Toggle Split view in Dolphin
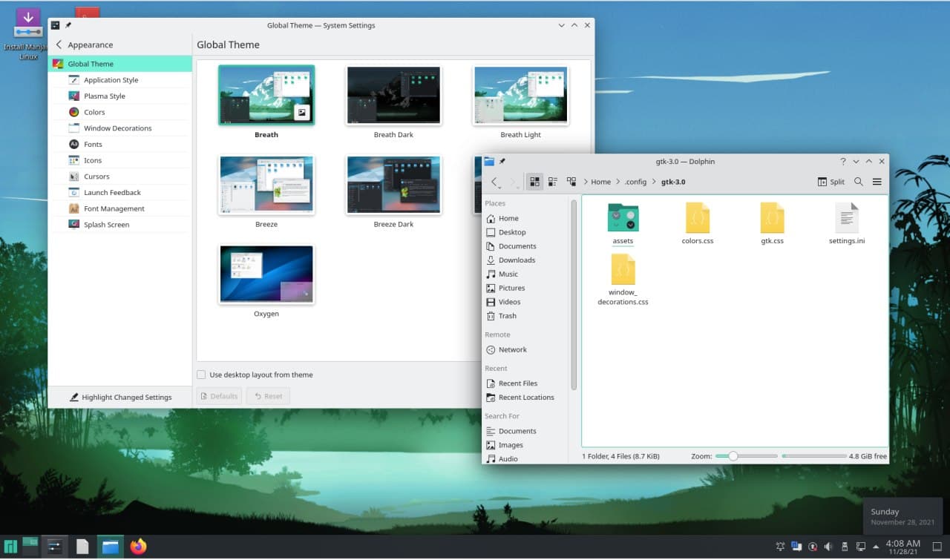Viewport: 950px width, 560px height. [x=831, y=182]
